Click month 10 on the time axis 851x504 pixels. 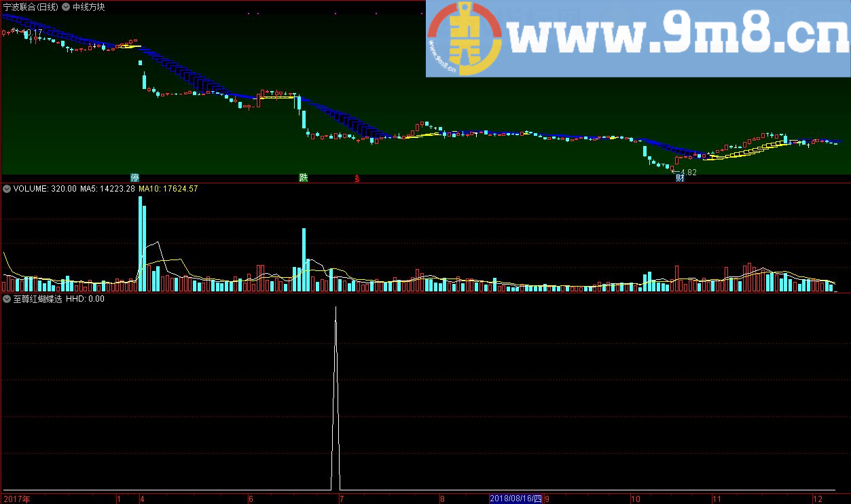point(636,499)
